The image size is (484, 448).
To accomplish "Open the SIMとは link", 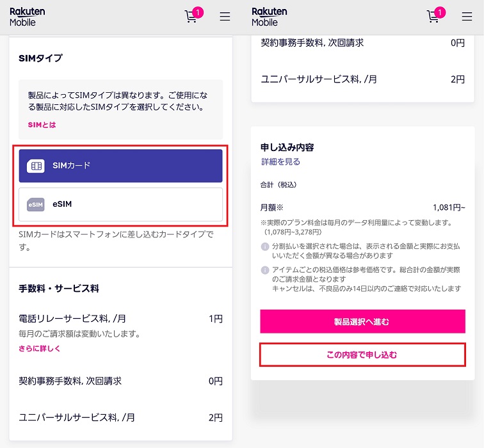I will tap(42, 125).
